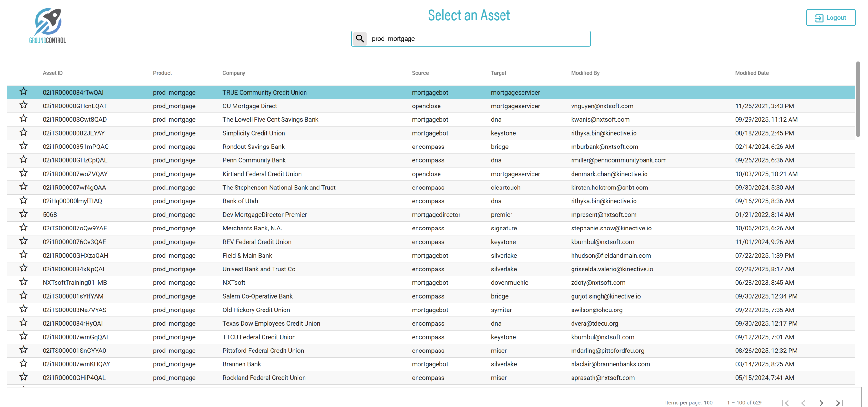
Task: Go to next page arrow
Action: click(x=821, y=402)
